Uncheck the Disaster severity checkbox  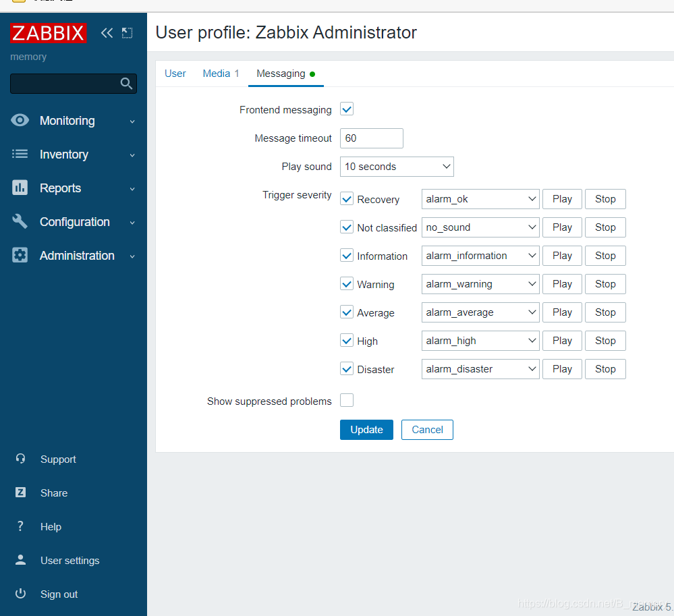[347, 369]
